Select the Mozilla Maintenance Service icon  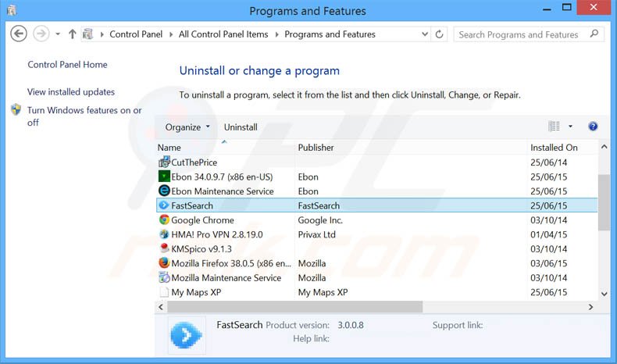pyautogui.click(x=164, y=277)
